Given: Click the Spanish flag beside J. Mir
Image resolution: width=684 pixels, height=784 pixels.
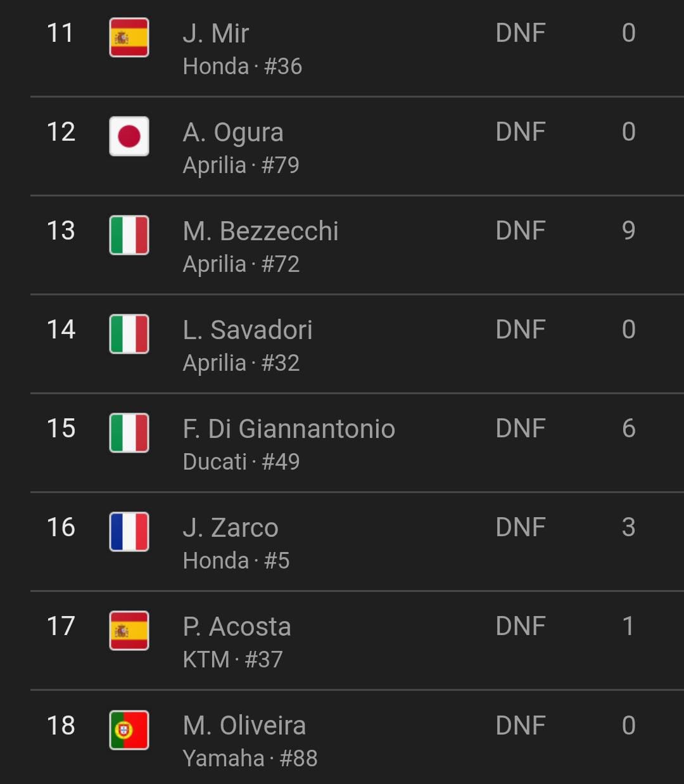Looking at the screenshot, I should pos(129,37).
